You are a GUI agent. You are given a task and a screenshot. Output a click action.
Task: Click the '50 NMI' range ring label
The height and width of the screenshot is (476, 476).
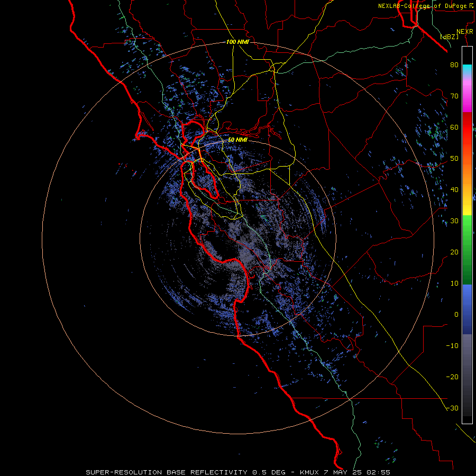[237, 140]
